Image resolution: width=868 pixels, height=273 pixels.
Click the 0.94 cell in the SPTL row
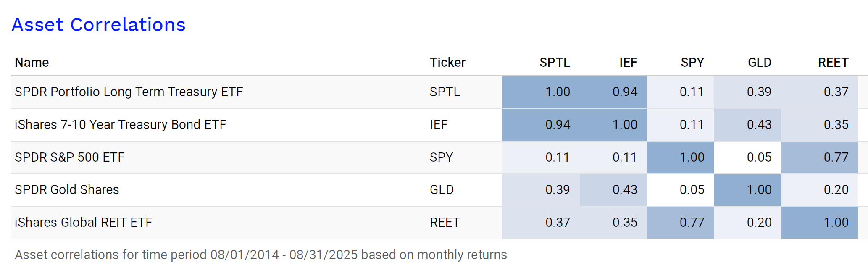point(625,92)
